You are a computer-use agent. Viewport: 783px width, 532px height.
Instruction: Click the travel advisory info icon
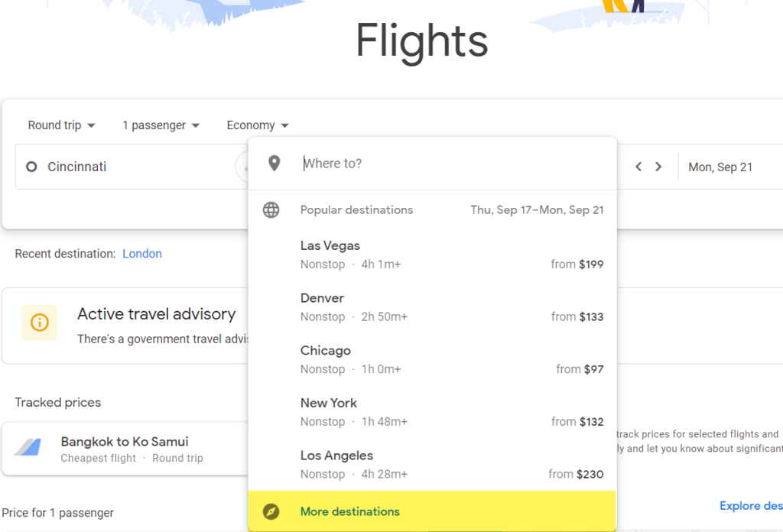tap(40, 323)
